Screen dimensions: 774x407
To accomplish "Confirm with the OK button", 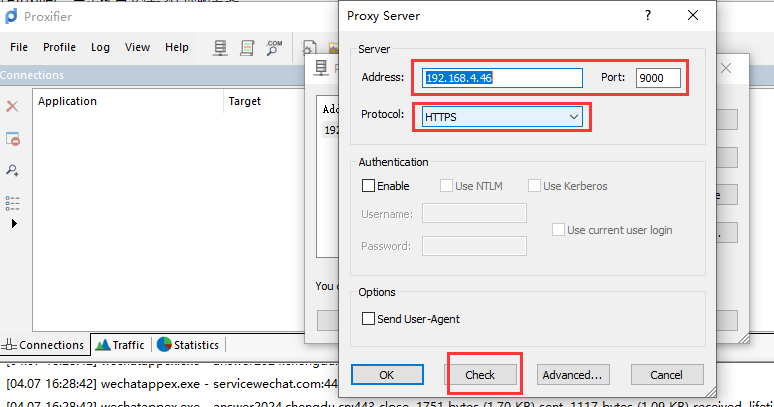I will coord(387,375).
